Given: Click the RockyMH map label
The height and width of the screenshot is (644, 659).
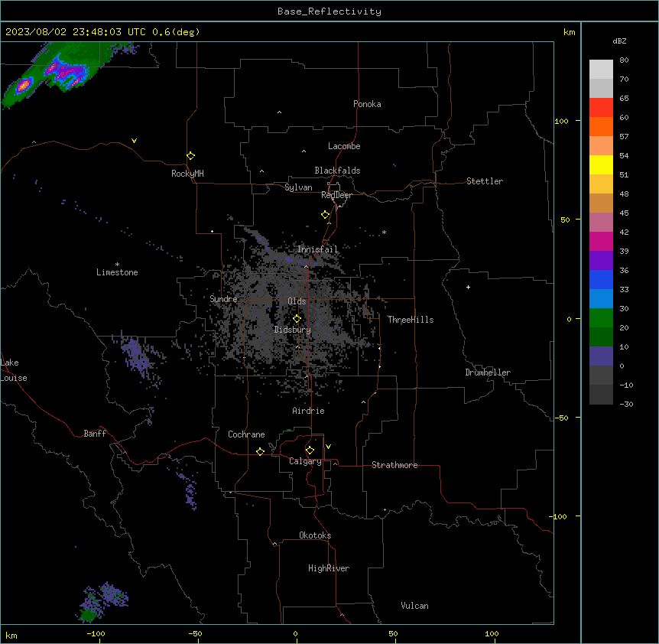Looking at the screenshot, I should coord(187,173).
